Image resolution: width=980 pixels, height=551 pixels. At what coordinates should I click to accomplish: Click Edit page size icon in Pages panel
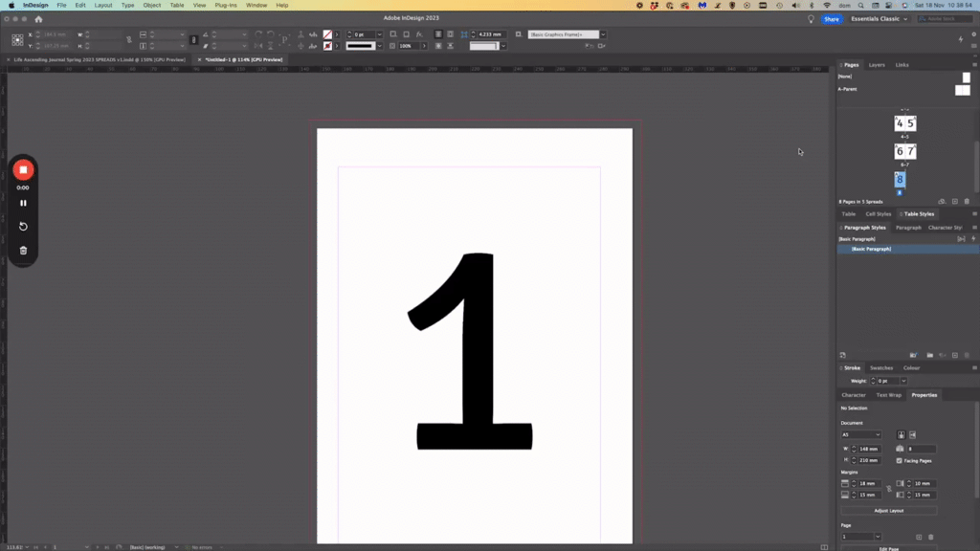coord(942,202)
